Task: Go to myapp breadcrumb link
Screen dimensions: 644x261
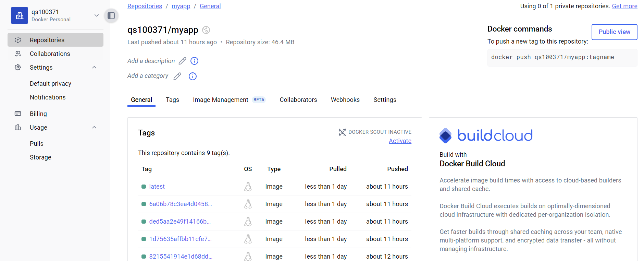Action: click(181, 6)
